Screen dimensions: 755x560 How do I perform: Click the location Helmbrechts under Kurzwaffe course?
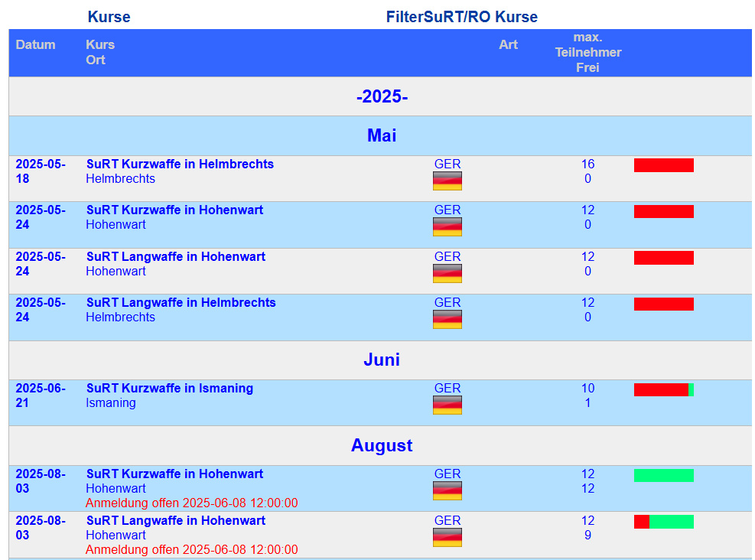[x=120, y=179]
